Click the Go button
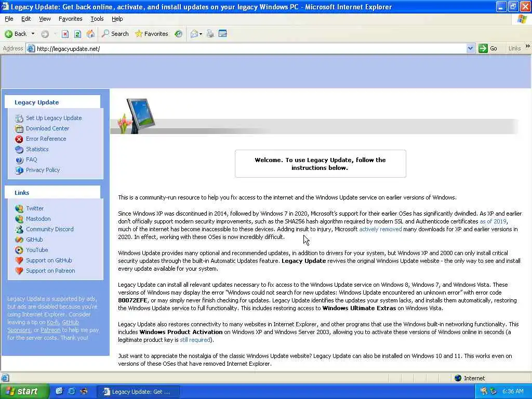 [488, 48]
